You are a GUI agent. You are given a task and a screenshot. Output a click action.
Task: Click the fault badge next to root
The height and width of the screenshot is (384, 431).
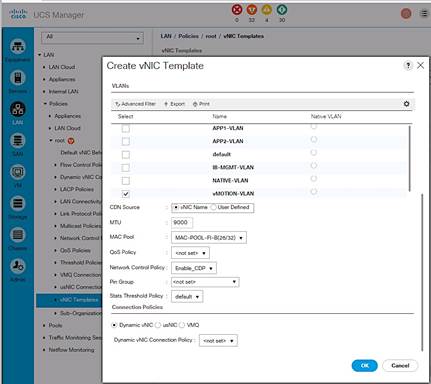pos(71,141)
